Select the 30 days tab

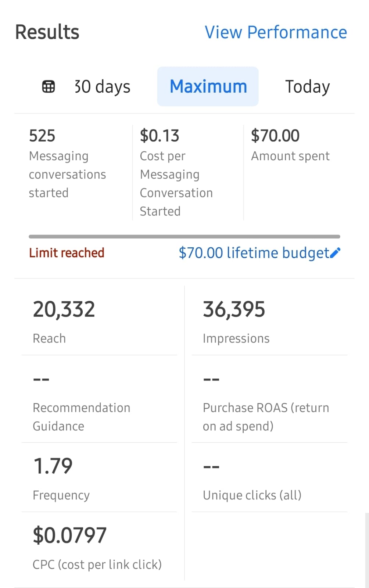coord(103,87)
